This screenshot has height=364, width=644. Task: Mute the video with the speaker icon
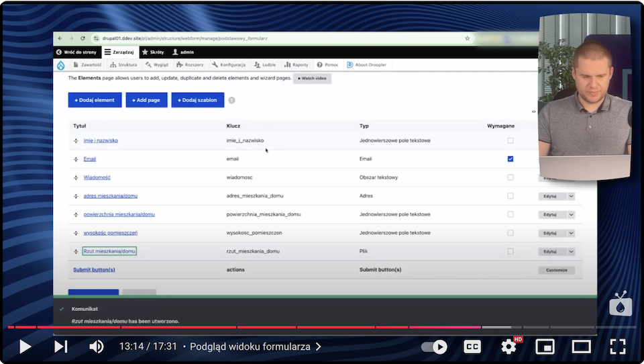[x=97, y=347]
